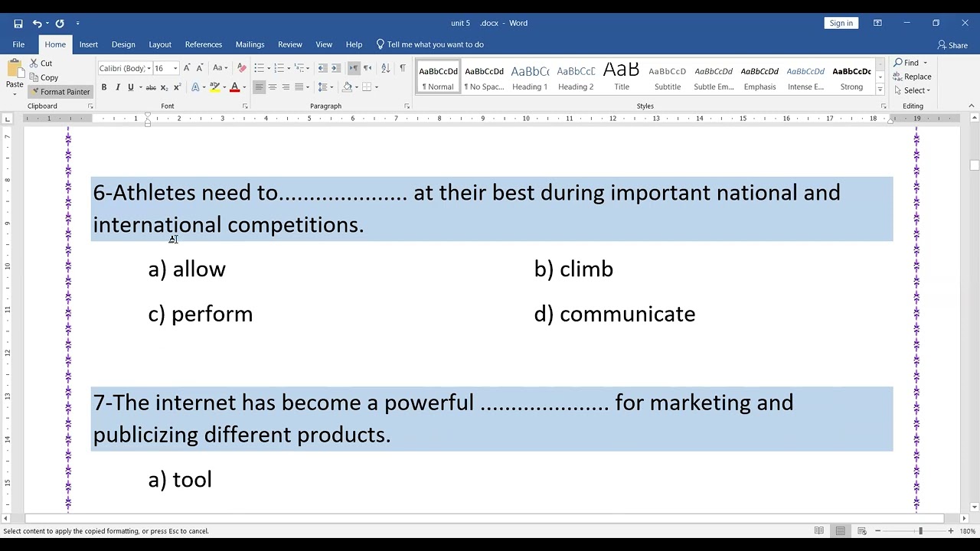Screen dimensions: 980x551
Task: Switch to the Layout tab
Action: coord(160,44)
